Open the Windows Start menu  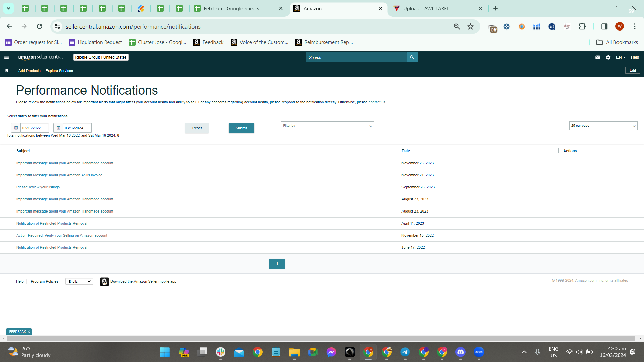[165, 352]
